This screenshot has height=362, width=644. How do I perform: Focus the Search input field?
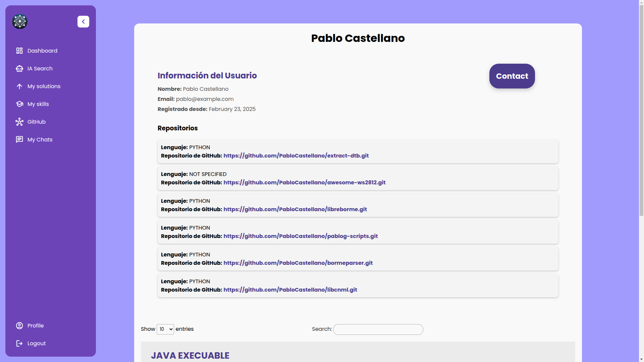[x=378, y=329]
